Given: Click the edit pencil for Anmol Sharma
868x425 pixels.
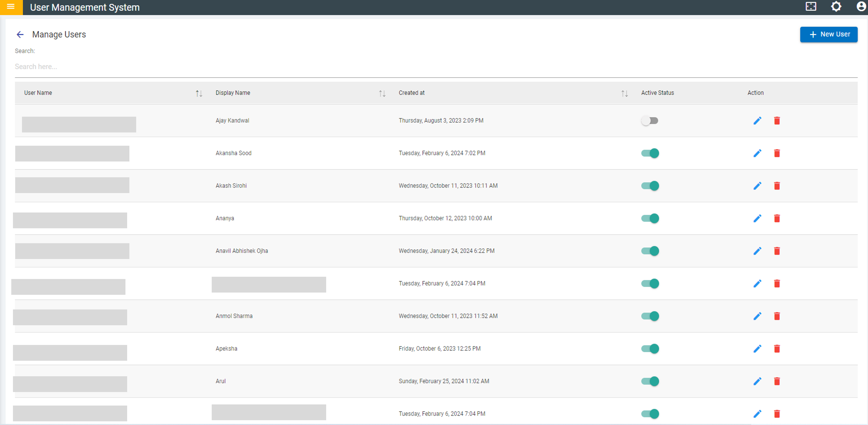Looking at the screenshot, I should click(x=757, y=316).
